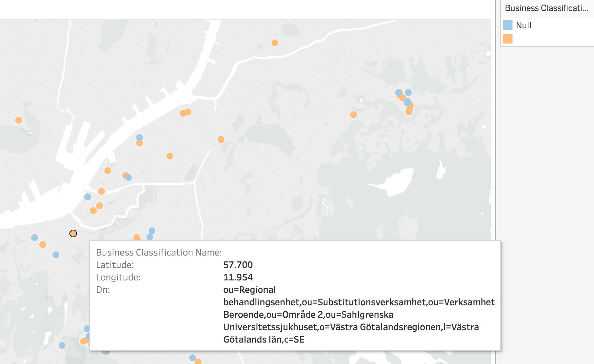Image resolution: width=594 pixels, height=364 pixels.
Task: Click the large white lake on the map
Action: 397,182
